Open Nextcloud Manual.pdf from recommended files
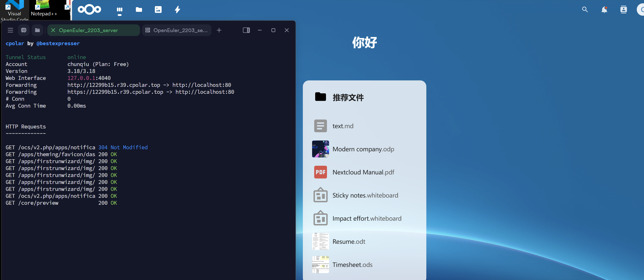 (x=363, y=172)
